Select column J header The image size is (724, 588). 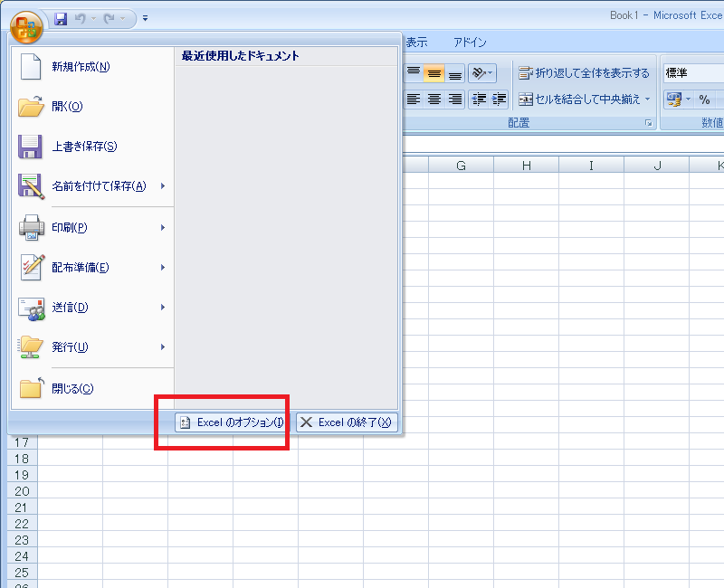(657, 166)
